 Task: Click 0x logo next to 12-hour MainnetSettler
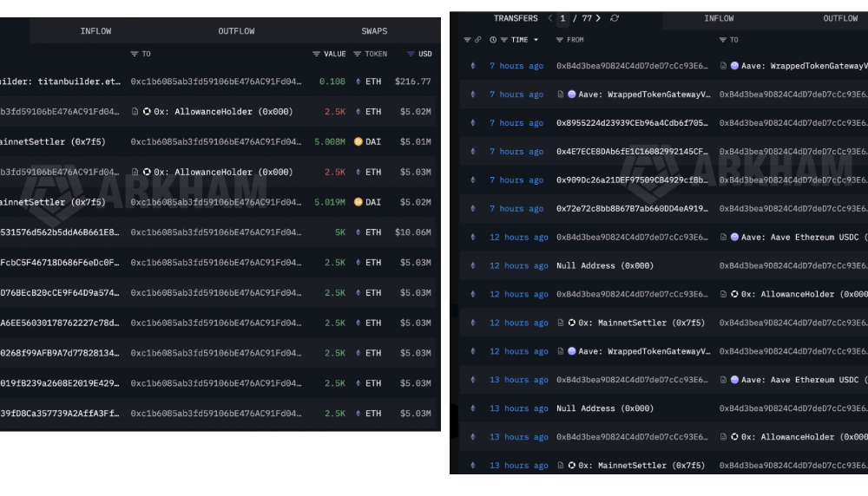[572, 323]
